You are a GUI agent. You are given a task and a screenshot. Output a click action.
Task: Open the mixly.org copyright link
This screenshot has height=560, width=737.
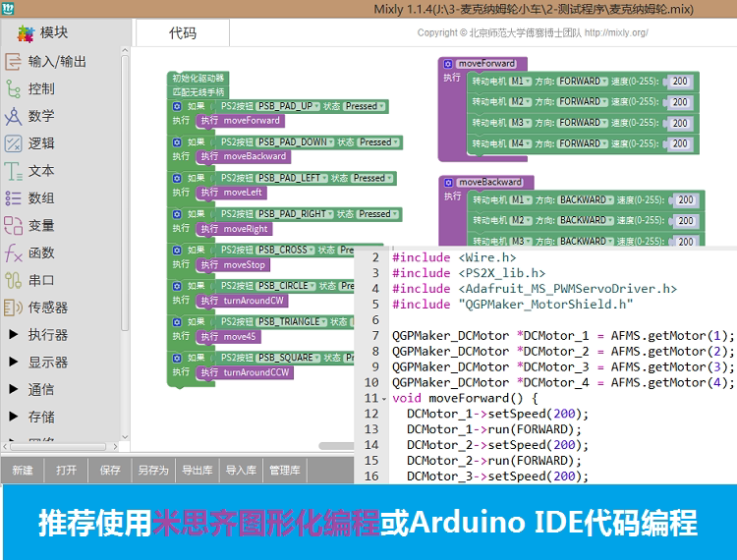[616, 32]
